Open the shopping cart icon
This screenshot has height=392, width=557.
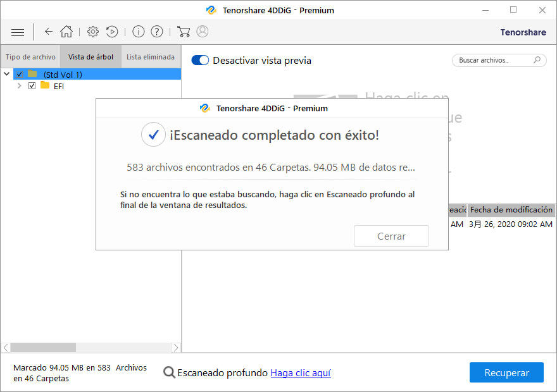[184, 32]
